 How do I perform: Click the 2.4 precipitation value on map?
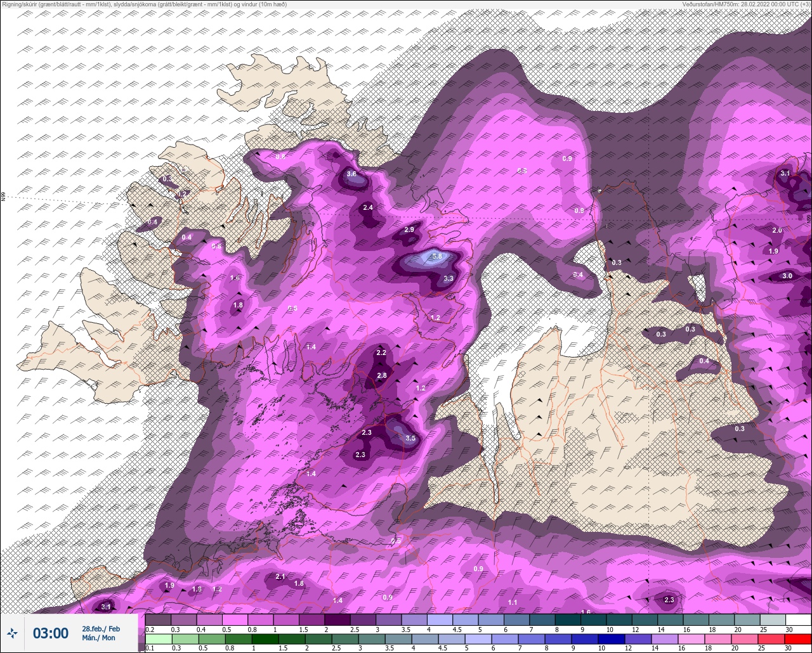click(x=368, y=207)
